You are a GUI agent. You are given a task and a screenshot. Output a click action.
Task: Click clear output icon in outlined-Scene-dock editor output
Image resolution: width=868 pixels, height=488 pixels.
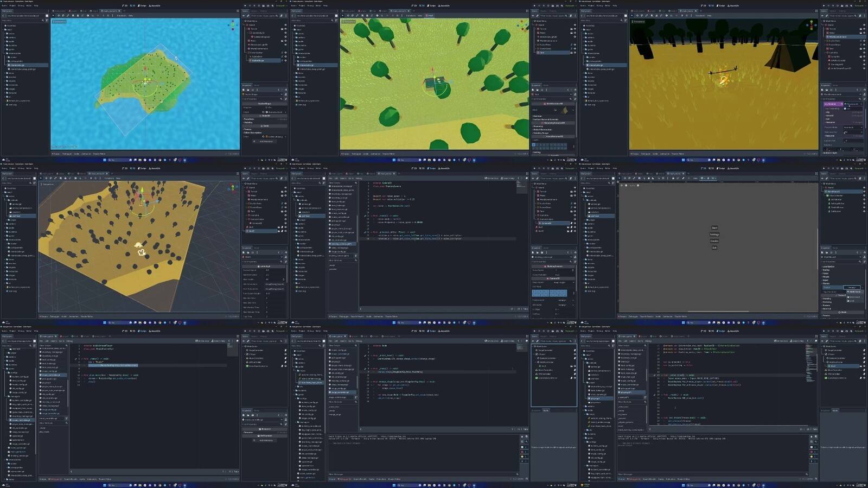(x=522, y=436)
